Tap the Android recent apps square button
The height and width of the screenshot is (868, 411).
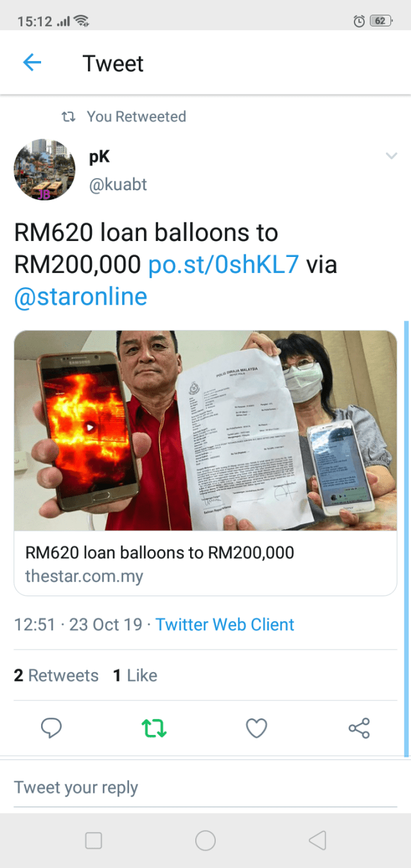pos(94,840)
